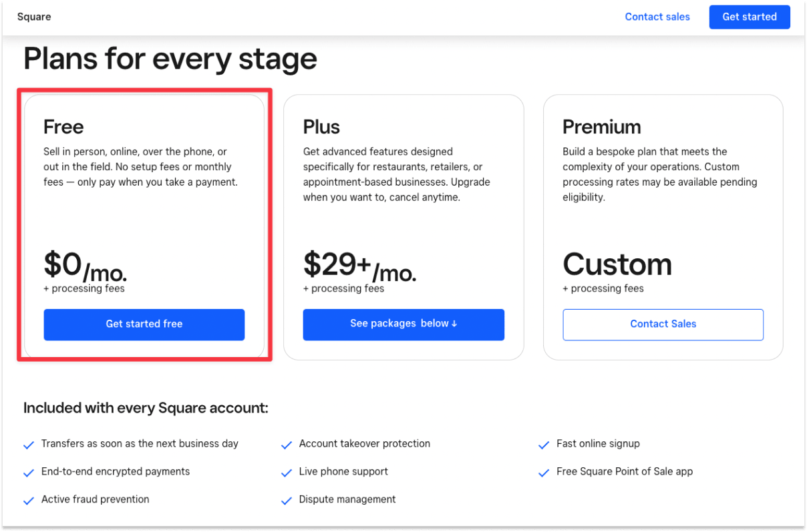Click the checkmark next to End-to-end encrypted payments
Viewport: 807px width, 532px height.
pos(28,472)
